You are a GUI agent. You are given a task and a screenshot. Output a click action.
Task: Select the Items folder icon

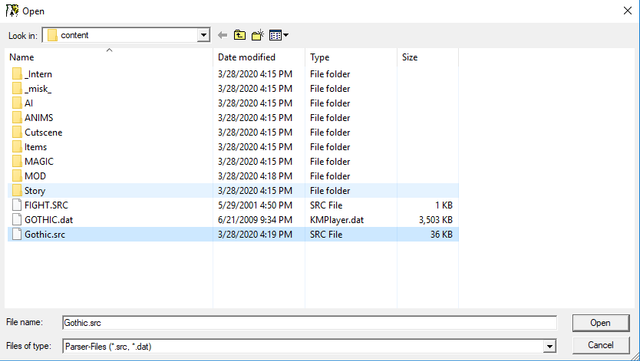point(17,147)
